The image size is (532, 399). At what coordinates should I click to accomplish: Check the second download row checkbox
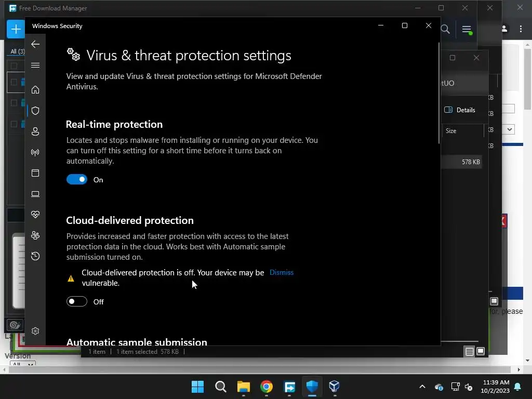click(14, 103)
